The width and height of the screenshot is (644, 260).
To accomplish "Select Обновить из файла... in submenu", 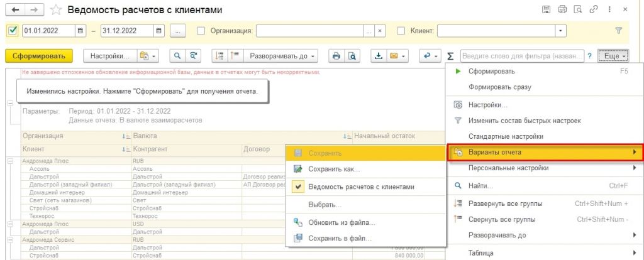I will pos(365,223).
